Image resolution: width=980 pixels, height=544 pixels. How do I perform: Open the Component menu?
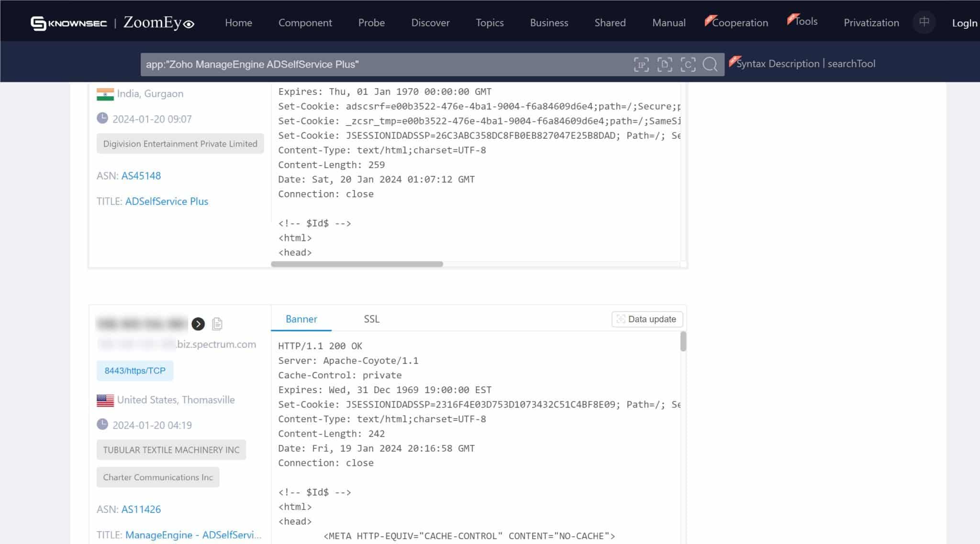(305, 23)
